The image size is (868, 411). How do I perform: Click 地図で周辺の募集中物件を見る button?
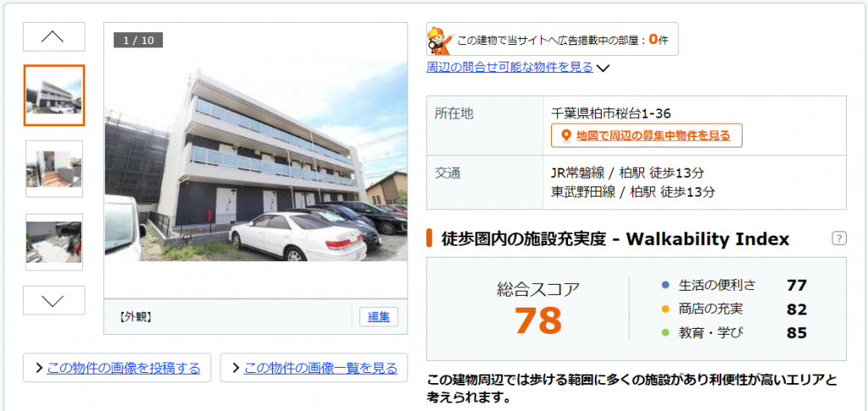click(647, 136)
